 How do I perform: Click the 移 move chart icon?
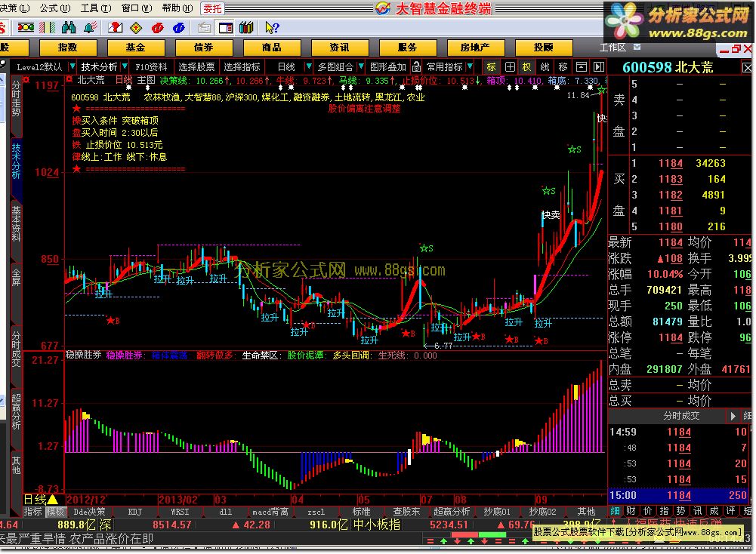click(563, 66)
